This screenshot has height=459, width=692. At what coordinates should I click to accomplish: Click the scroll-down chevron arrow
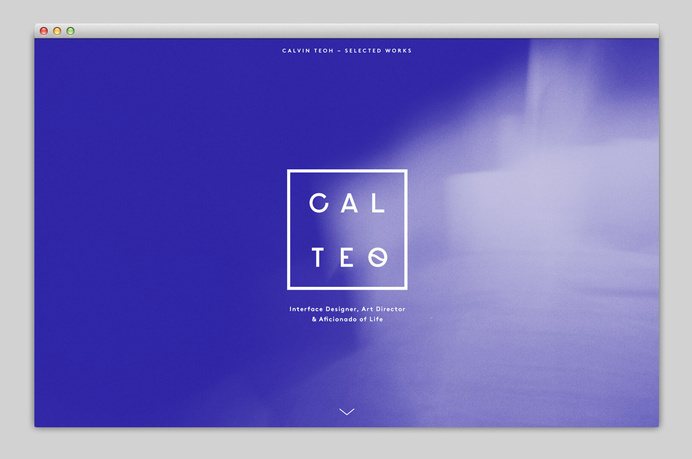347,412
